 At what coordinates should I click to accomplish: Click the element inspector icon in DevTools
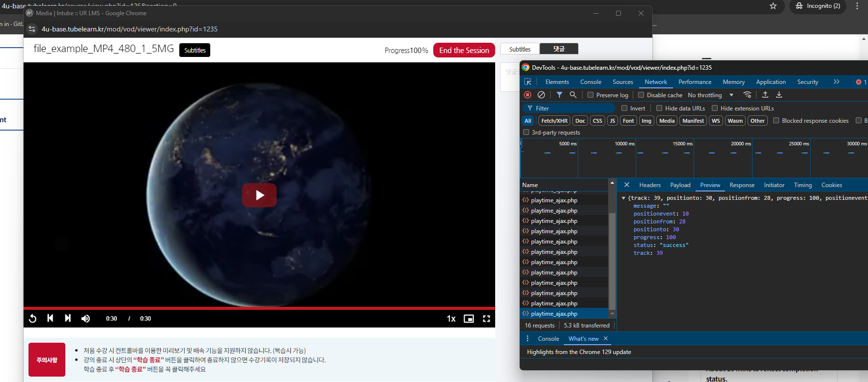(x=528, y=82)
